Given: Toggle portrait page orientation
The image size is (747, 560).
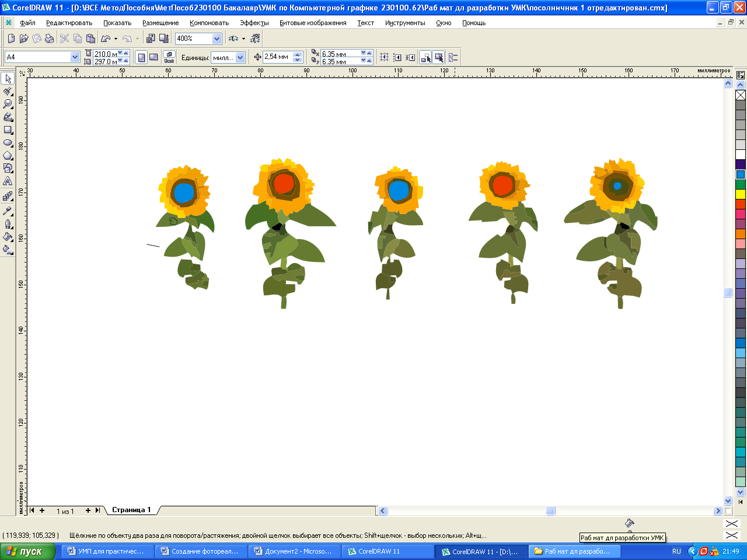Looking at the screenshot, I should click(141, 57).
